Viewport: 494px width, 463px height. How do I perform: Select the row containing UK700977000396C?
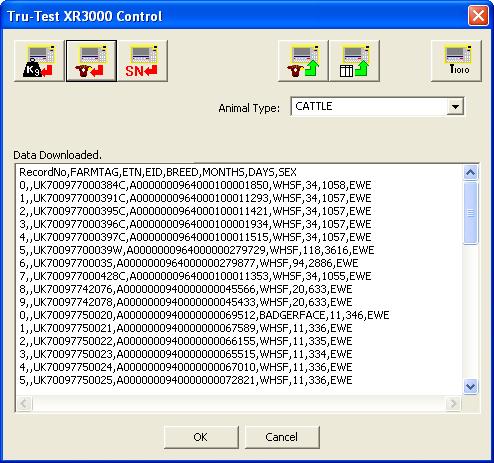[x=195, y=224]
